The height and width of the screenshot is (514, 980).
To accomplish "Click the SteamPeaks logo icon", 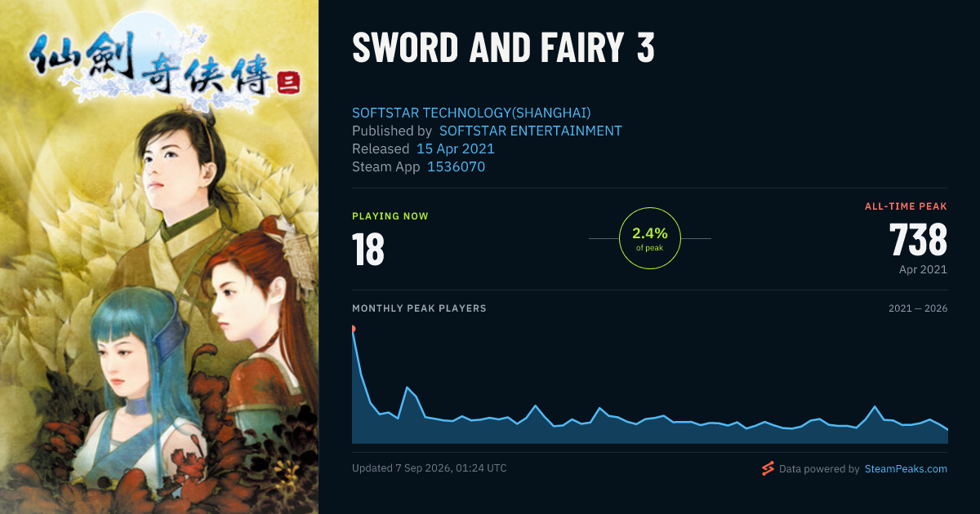I will (768, 468).
